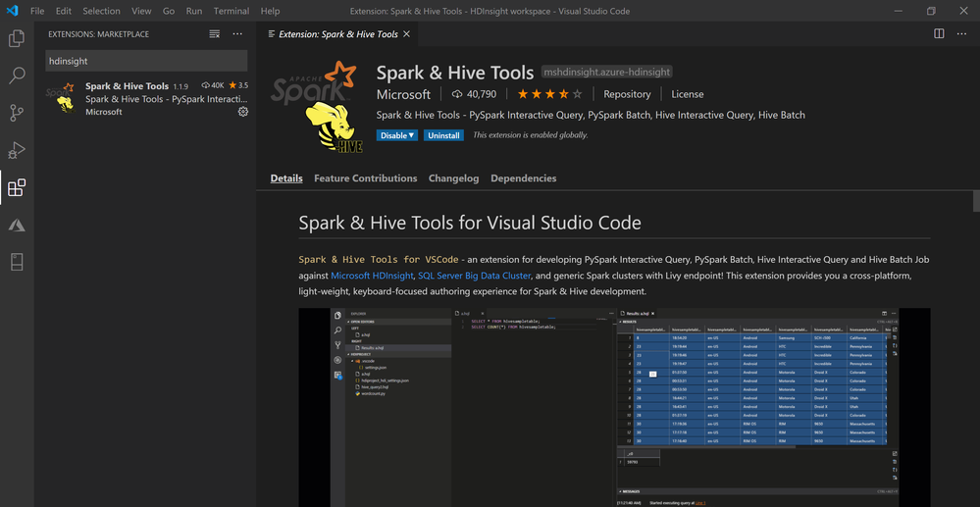Click the Microsoft publisher name
980x507 pixels.
pos(404,94)
